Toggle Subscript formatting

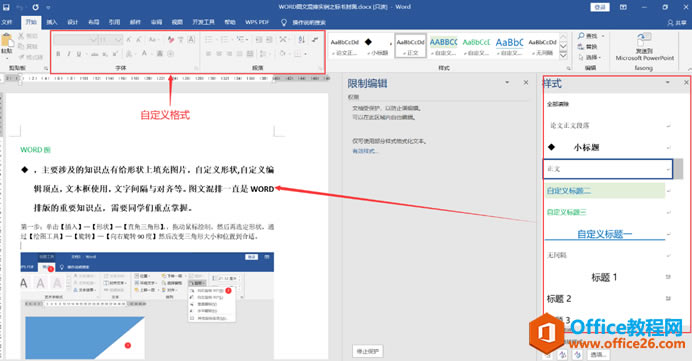pos(105,54)
